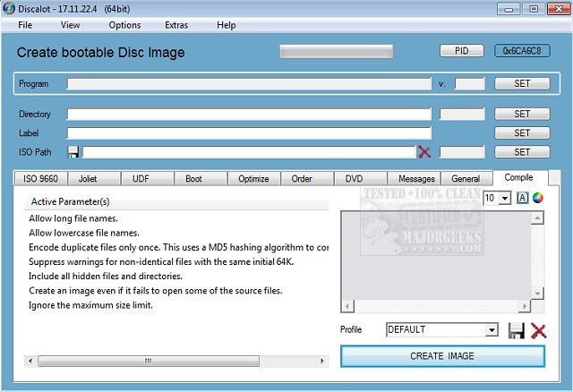Click the PID button

[462, 51]
